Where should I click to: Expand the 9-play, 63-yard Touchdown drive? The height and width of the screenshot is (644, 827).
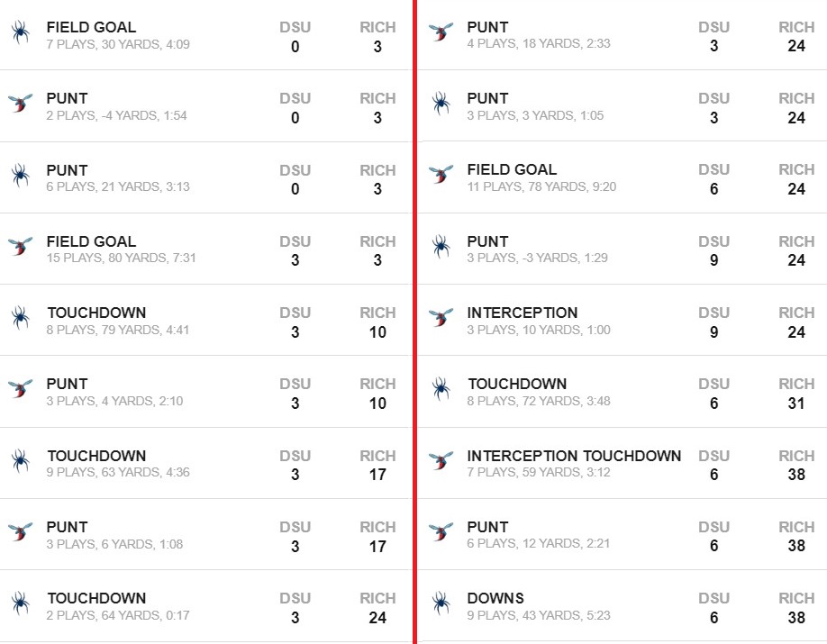96,456
